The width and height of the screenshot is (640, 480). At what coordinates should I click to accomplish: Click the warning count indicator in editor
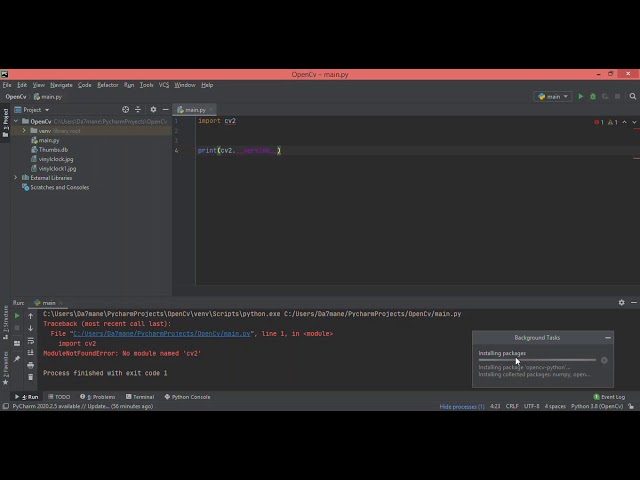click(x=613, y=122)
